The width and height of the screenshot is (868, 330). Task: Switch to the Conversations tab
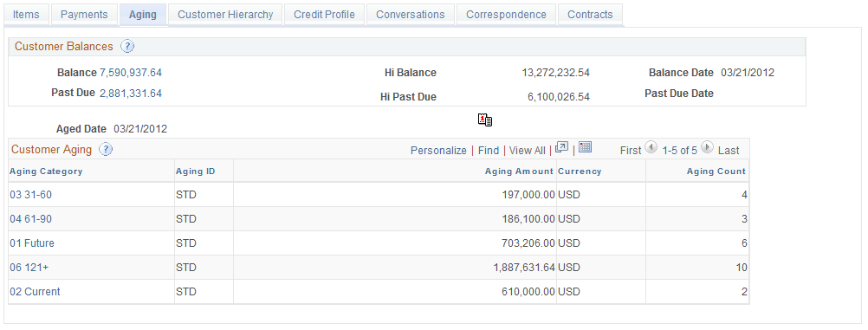coord(411,15)
